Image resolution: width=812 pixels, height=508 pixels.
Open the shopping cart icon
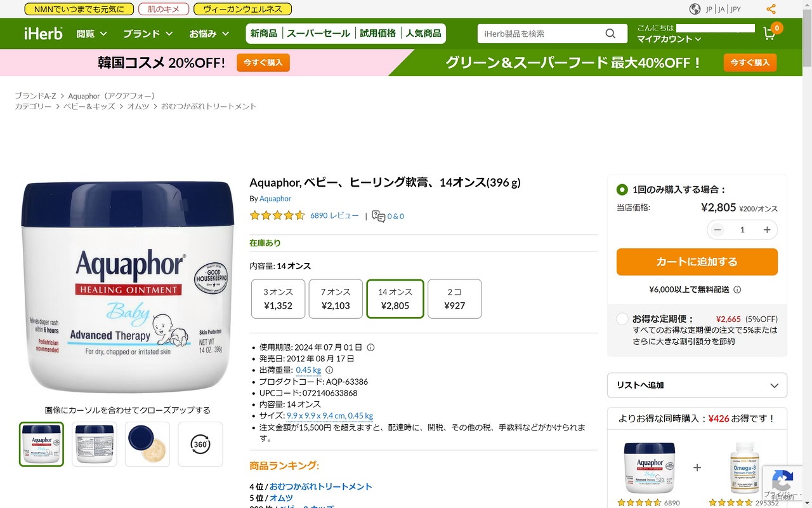pyautogui.click(x=769, y=34)
